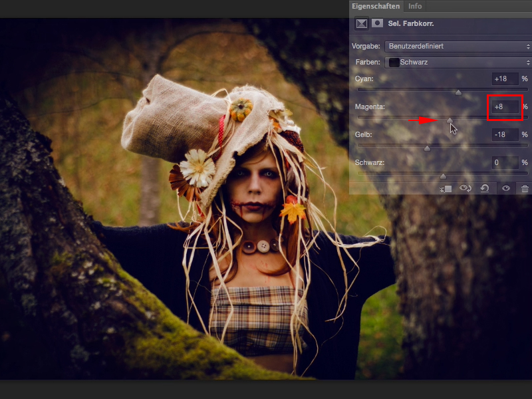The width and height of the screenshot is (532, 399).
Task: Click the Gelb slider handle
Action: pyautogui.click(x=427, y=148)
